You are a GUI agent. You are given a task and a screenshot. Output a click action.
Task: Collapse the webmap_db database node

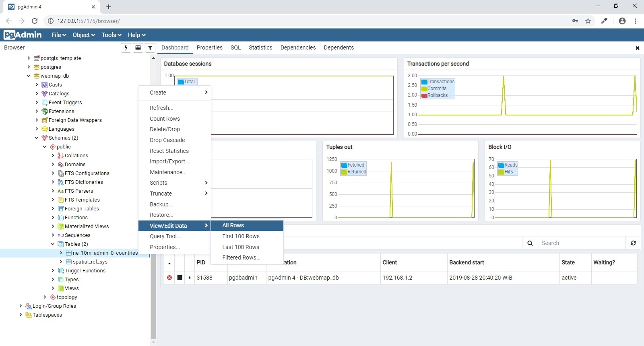pos(29,76)
